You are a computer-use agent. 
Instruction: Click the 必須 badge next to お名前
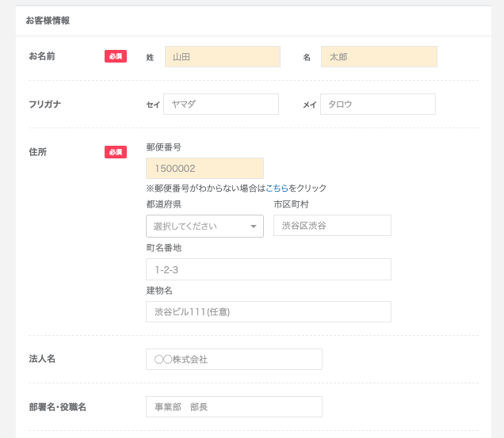click(x=116, y=56)
